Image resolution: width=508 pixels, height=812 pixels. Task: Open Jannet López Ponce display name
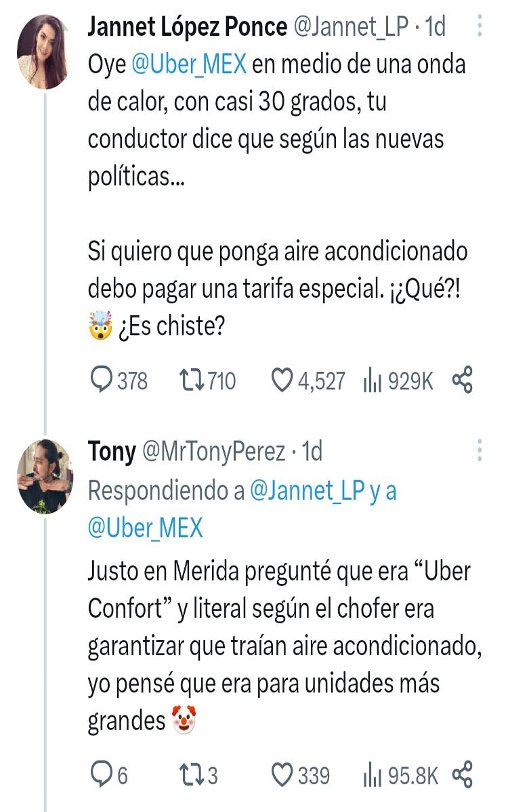tap(188, 27)
